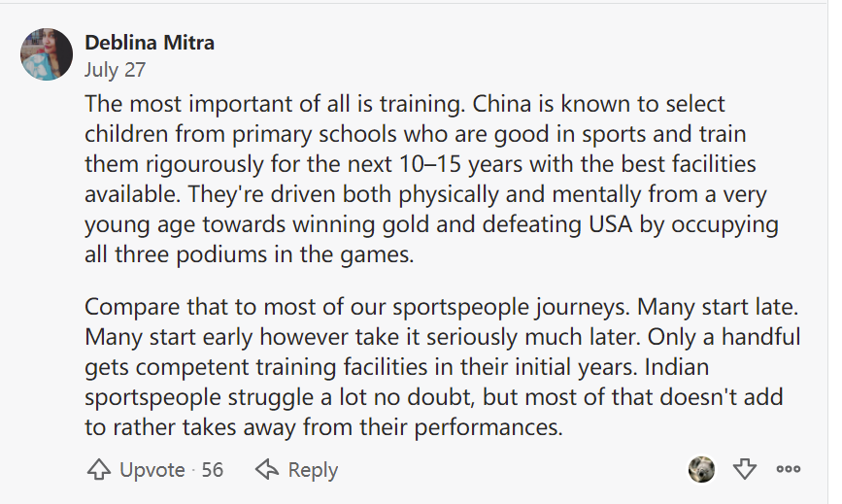Click the downvote arrow icon
Image resolution: width=842 pixels, height=504 pixels.
pyautogui.click(x=744, y=470)
